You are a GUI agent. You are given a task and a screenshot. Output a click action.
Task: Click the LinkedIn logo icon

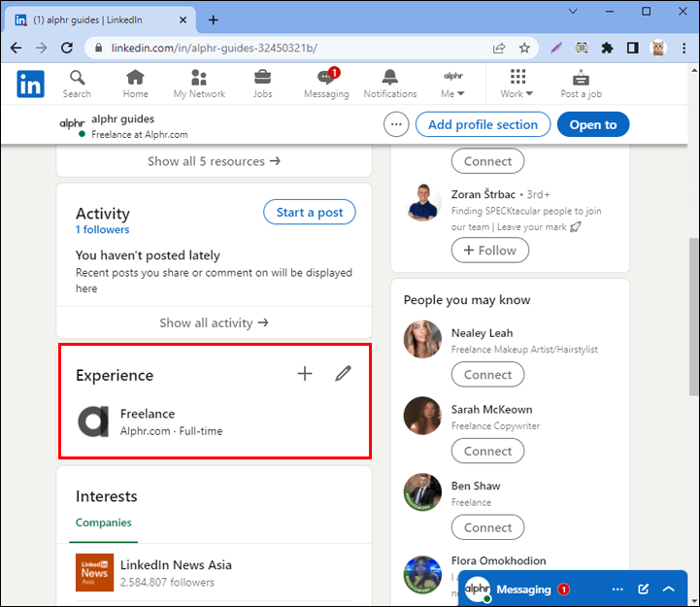click(30, 84)
